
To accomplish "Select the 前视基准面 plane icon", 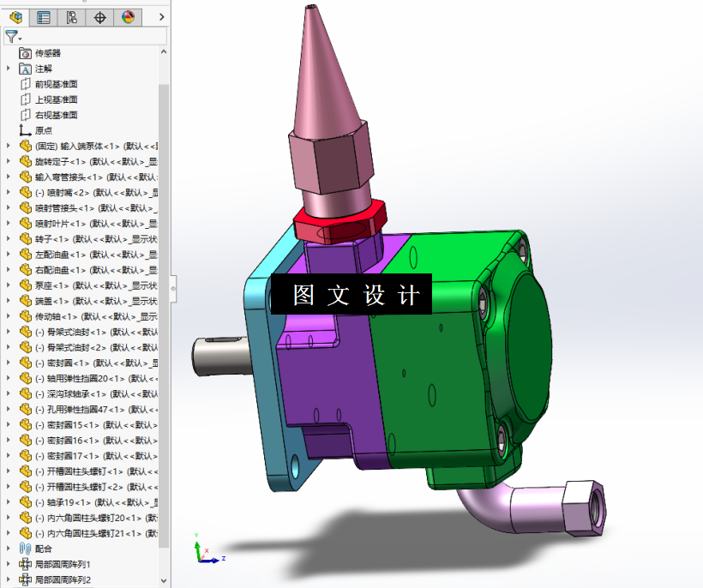I will point(25,84).
